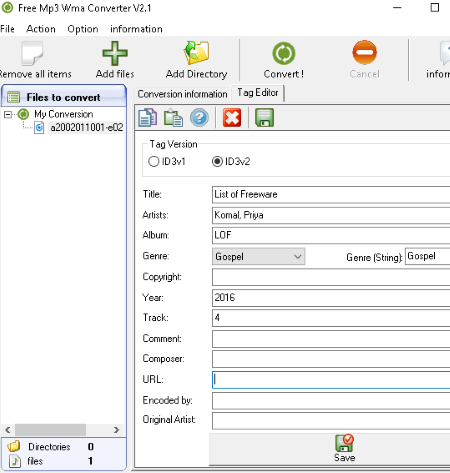Click the information toolbar icon at right edge
This screenshot has width=450, height=473.
[x=445, y=53]
